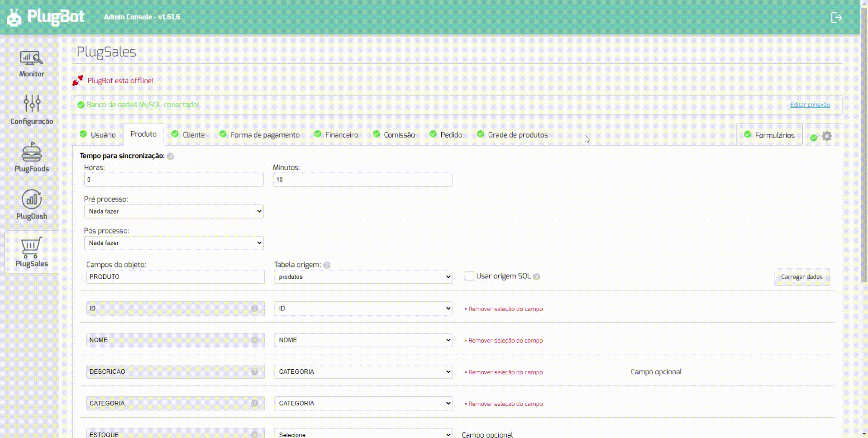Click help icon beside Usar origem SQL
The height and width of the screenshot is (438, 868).
(537, 276)
